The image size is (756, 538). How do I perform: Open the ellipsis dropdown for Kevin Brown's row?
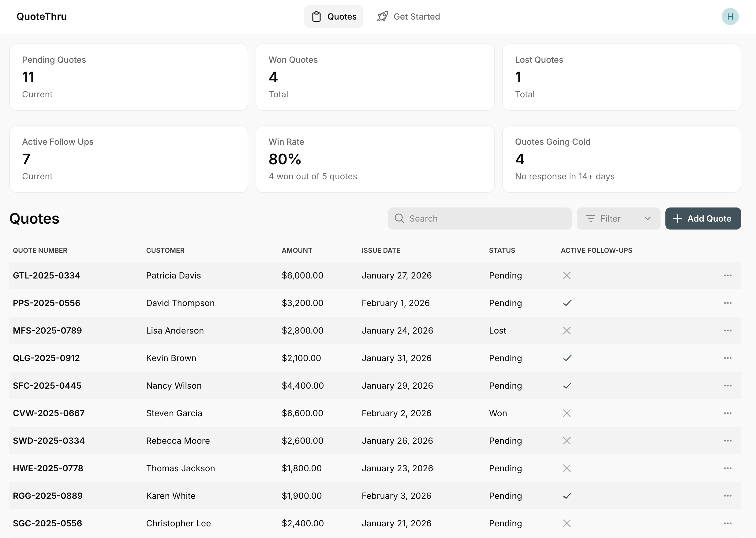pyautogui.click(x=728, y=358)
